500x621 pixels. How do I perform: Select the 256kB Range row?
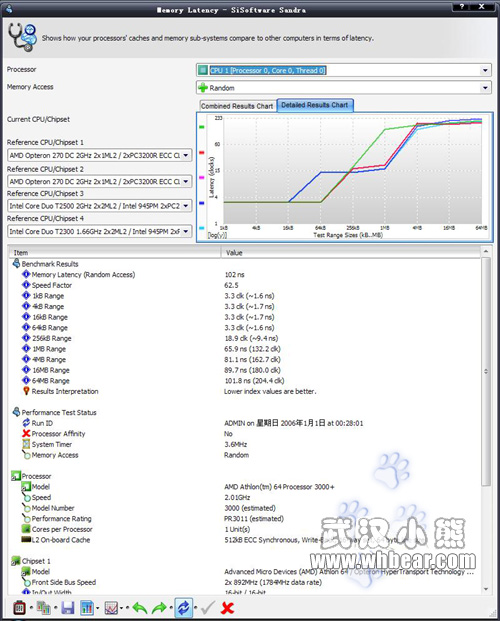[244, 338]
